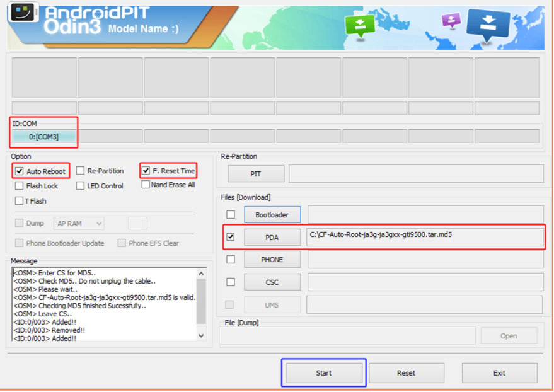Tick the PHONE file checkbox
This screenshot has width=554, height=392.
click(x=231, y=260)
